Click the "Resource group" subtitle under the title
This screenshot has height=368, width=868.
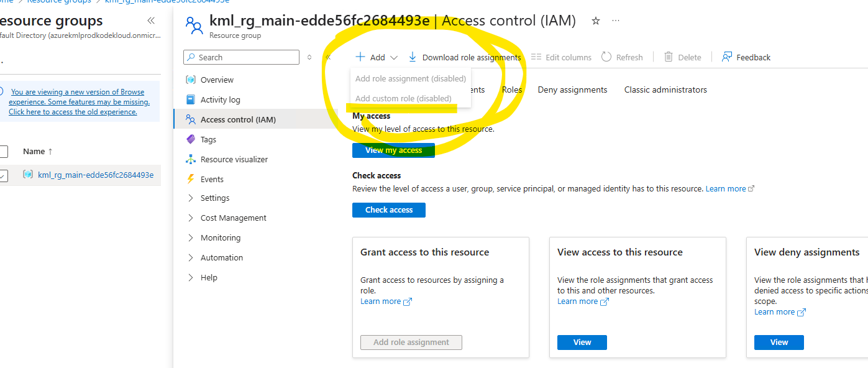tap(235, 35)
